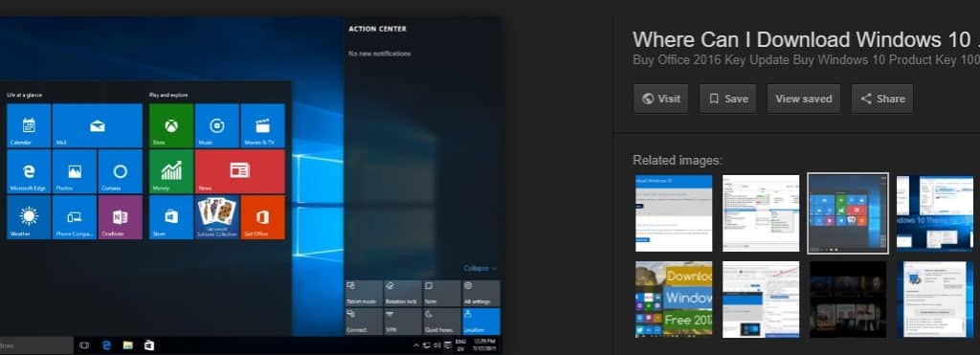The image size is (980, 355).
Task: Click the Store bag icon in taskbar
Action: tap(148, 345)
